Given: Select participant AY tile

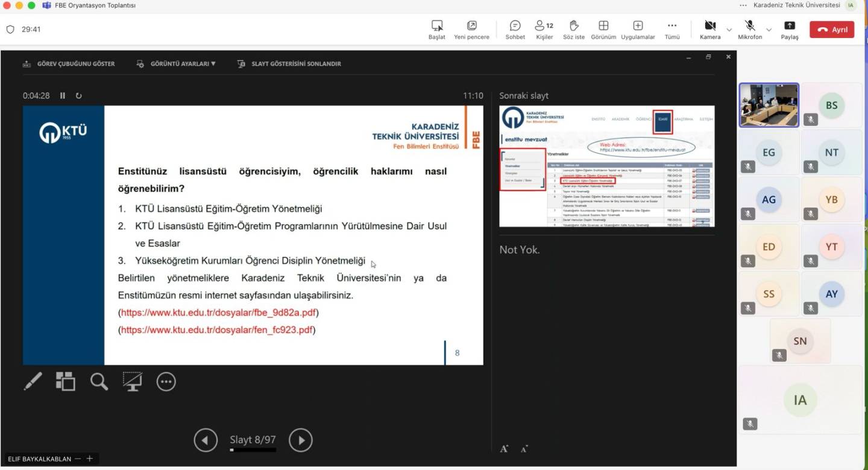Looking at the screenshot, I should [831, 293].
